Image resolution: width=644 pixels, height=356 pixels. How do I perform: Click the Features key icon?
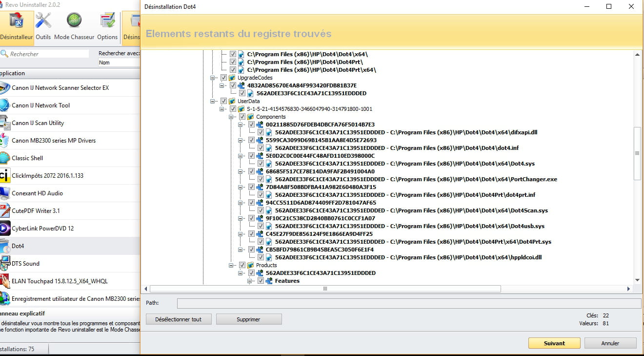[x=269, y=281]
